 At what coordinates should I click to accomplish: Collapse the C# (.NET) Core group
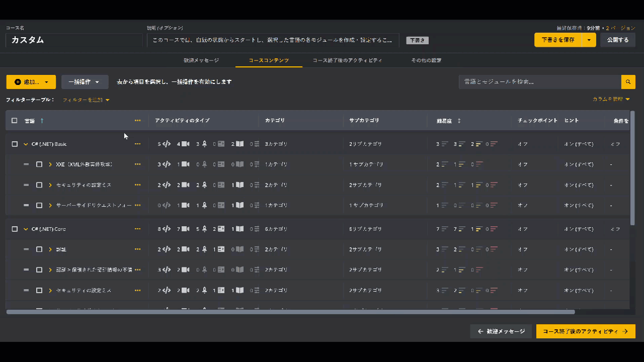tap(26, 229)
